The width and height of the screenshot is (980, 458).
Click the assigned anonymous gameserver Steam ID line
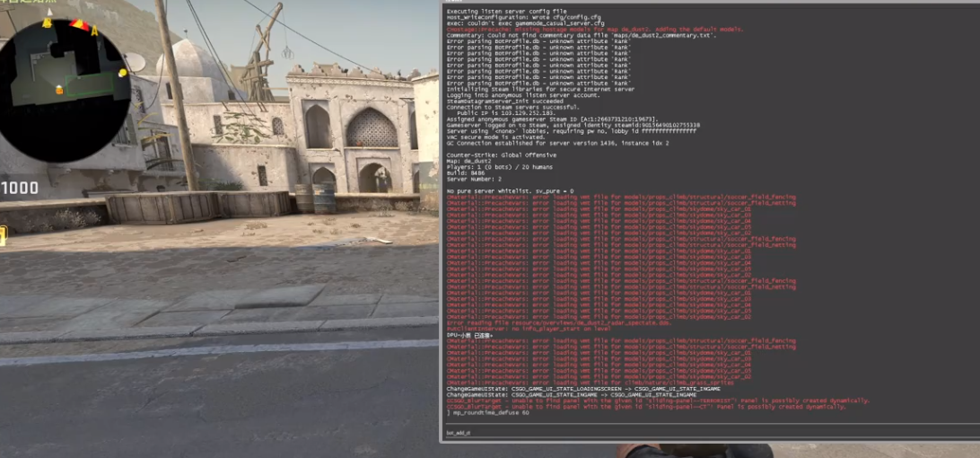tap(553, 119)
